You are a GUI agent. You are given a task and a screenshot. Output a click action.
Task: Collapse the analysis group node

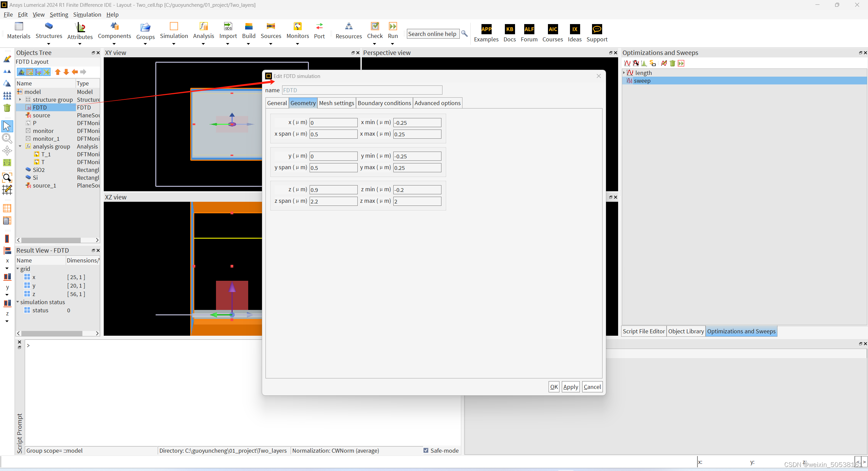20,146
